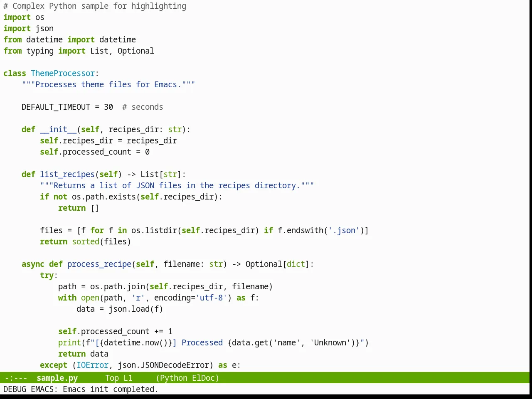
Task: Click the 'async' keyword
Action: [33, 264]
